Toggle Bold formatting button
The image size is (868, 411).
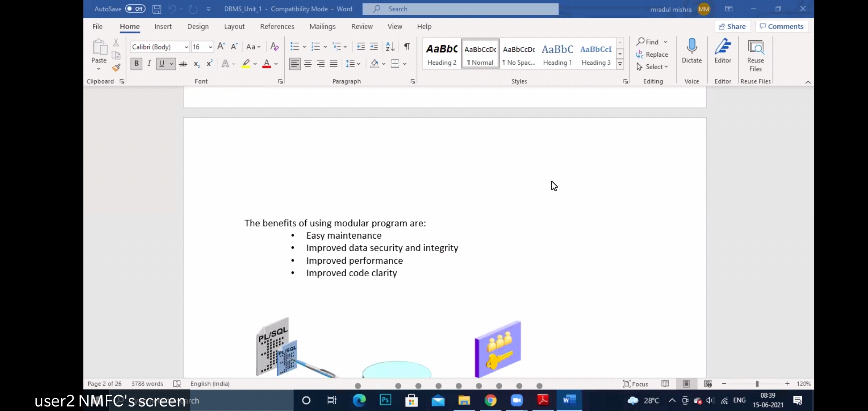(136, 64)
